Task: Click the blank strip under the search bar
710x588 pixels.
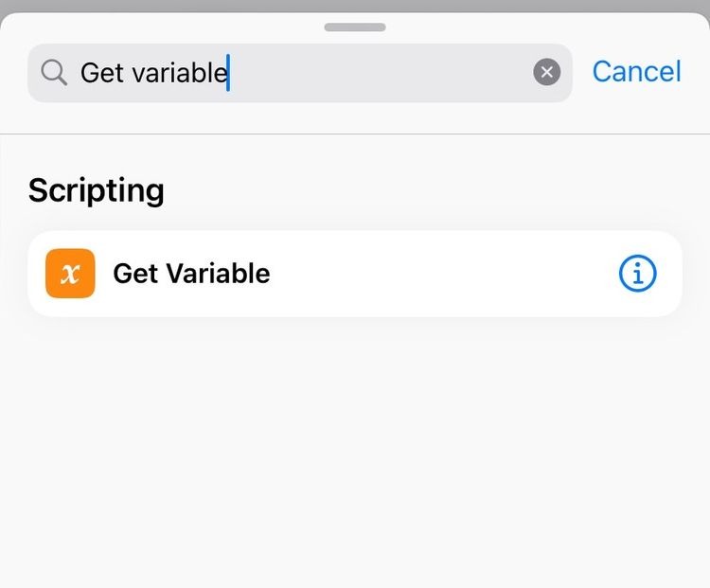Action: click(x=355, y=117)
